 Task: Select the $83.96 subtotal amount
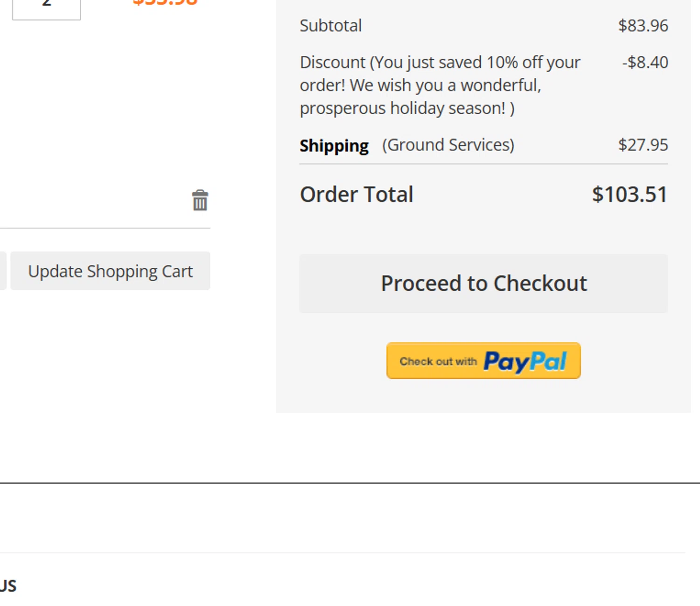(x=643, y=26)
